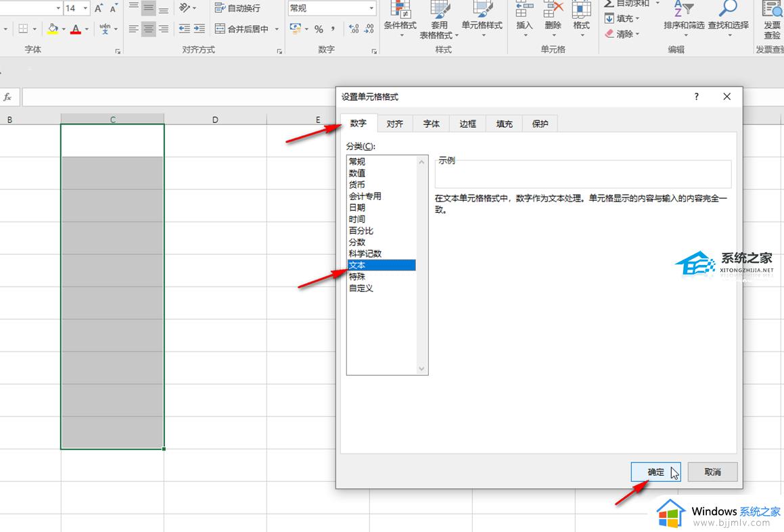Apply bottom vertical alignment
This screenshot has height=532, width=784.
click(x=164, y=8)
